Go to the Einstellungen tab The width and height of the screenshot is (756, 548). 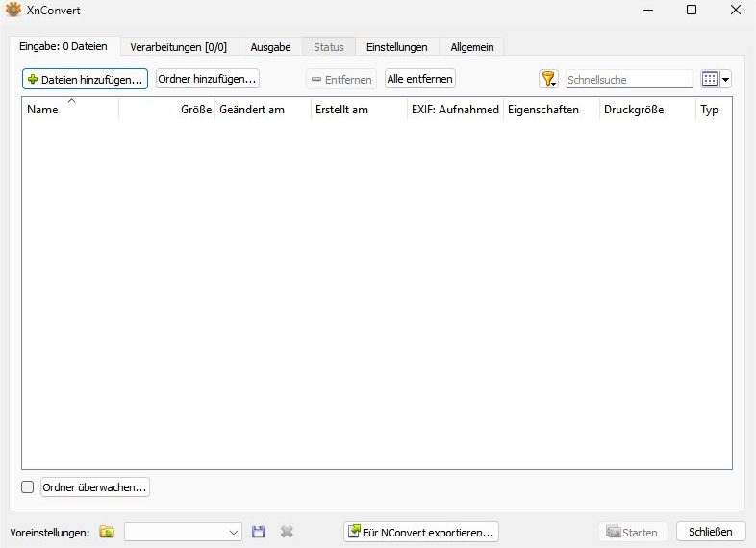396,47
